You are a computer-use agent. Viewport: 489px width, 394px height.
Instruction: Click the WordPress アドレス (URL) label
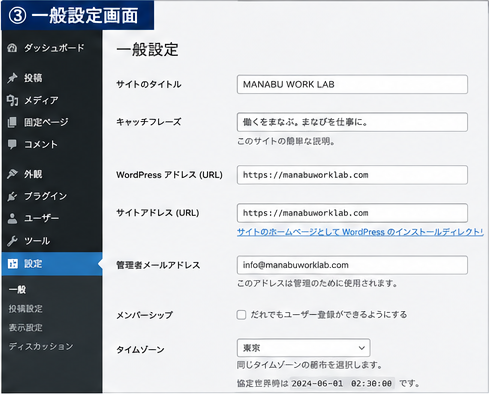(169, 175)
